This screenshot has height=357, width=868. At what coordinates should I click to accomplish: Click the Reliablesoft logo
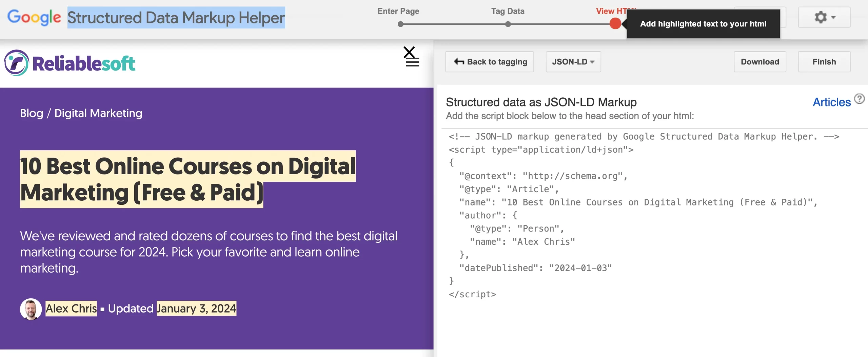(70, 63)
